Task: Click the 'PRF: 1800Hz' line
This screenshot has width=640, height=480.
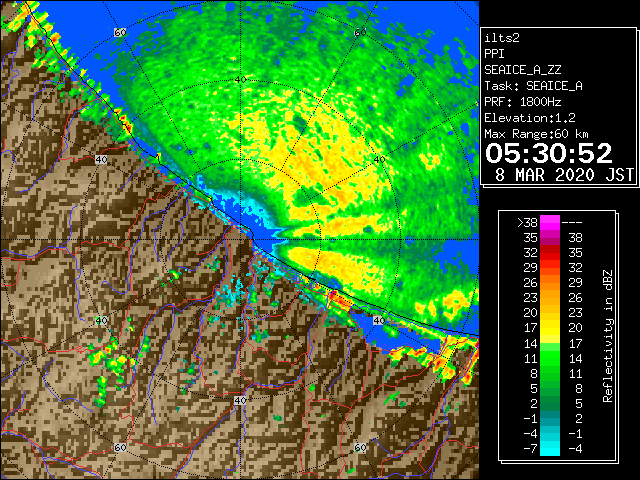Action: (522, 102)
